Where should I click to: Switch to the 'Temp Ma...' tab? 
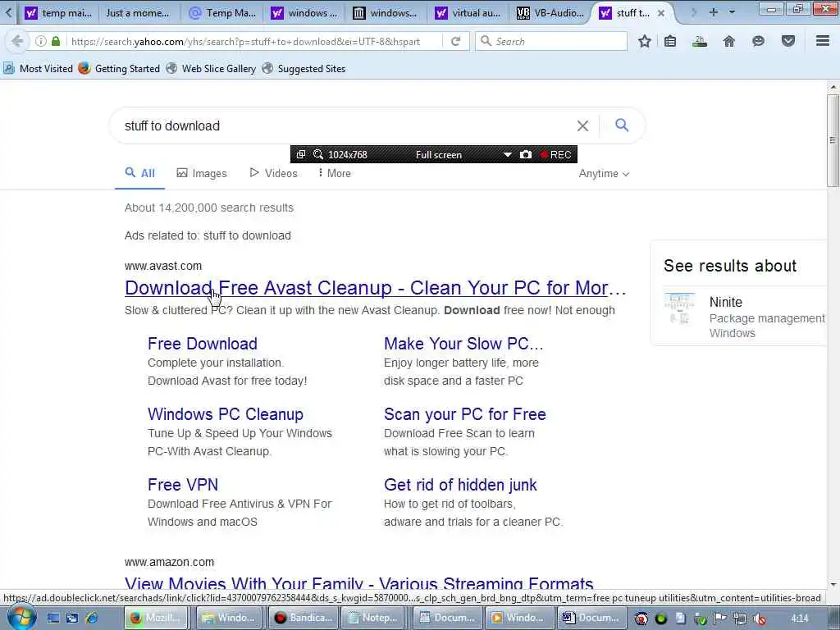coord(223,13)
